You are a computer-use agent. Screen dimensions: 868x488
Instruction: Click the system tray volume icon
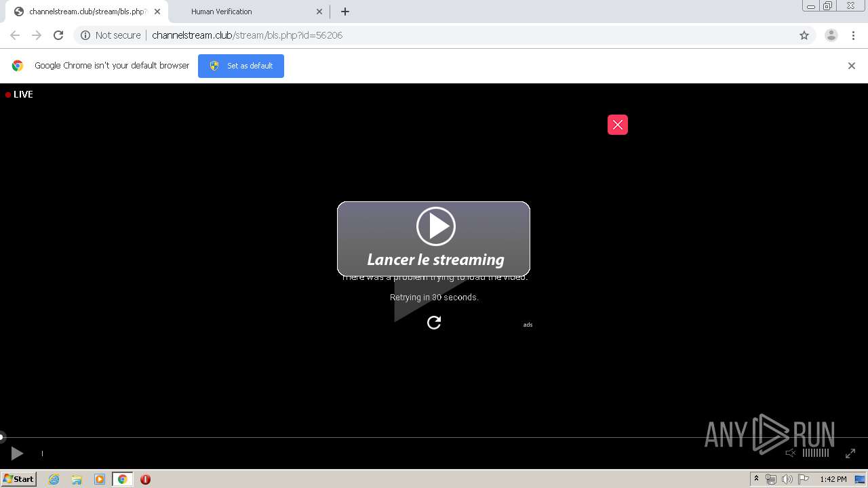click(x=787, y=479)
